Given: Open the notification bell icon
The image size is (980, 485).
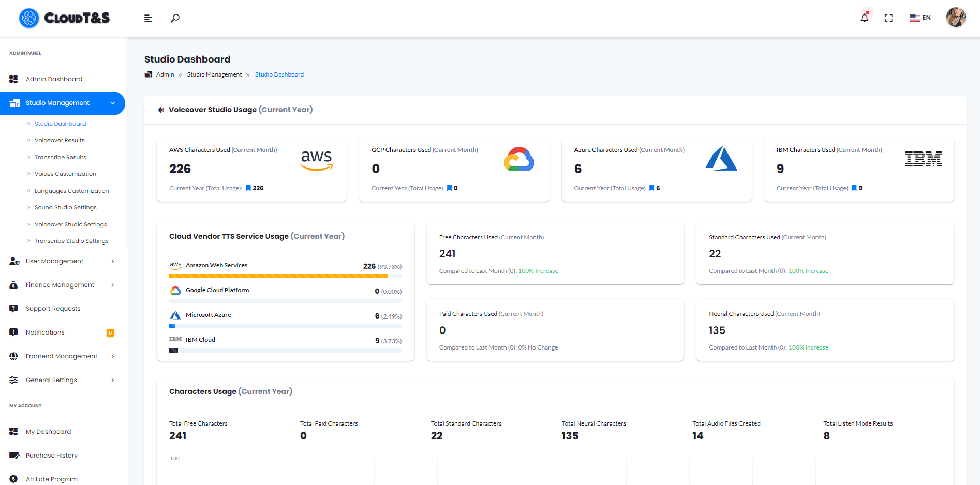Looking at the screenshot, I should point(864,18).
